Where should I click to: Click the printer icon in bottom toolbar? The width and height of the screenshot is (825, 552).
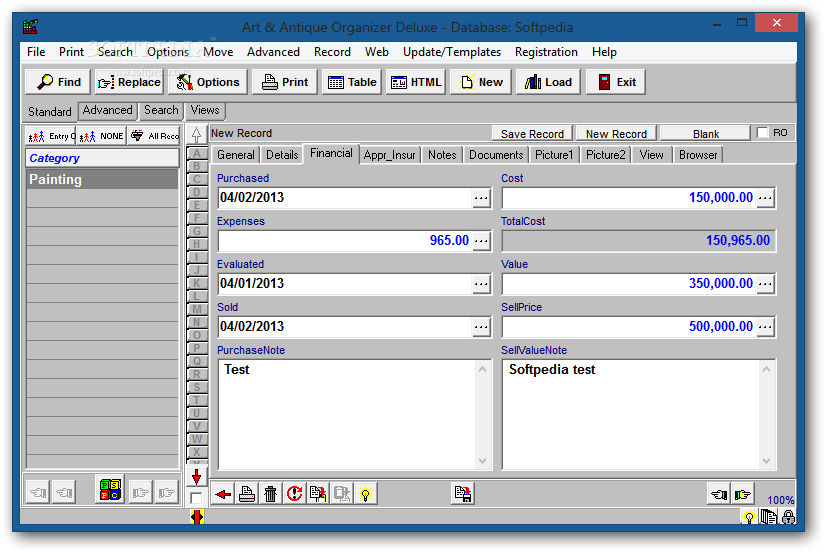(x=247, y=494)
